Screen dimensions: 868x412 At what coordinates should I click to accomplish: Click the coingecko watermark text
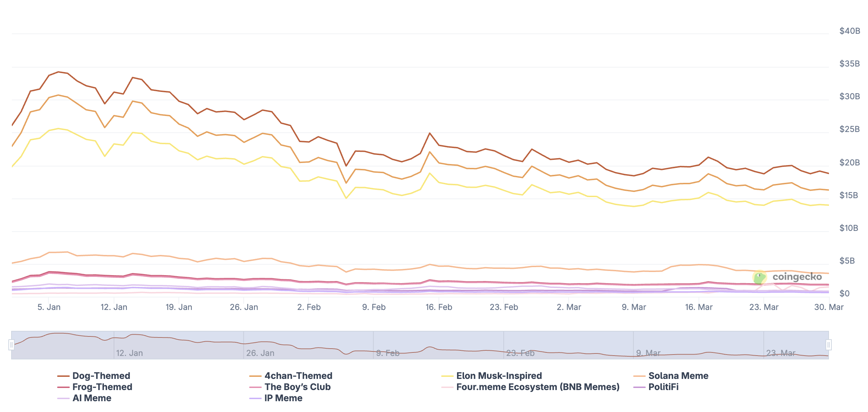797,277
